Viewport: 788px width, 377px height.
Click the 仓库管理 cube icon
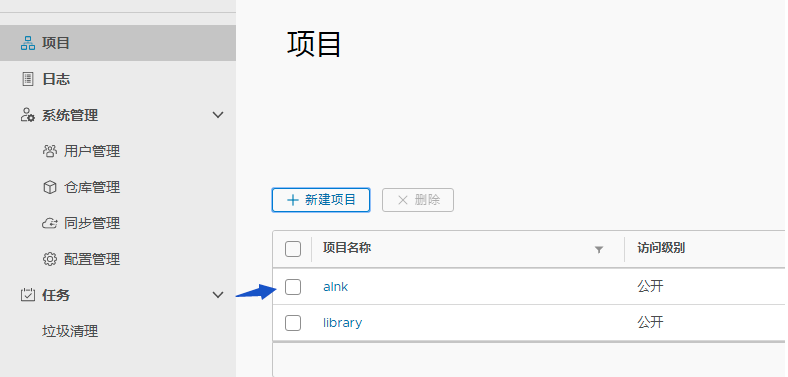[x=50, y=187]
